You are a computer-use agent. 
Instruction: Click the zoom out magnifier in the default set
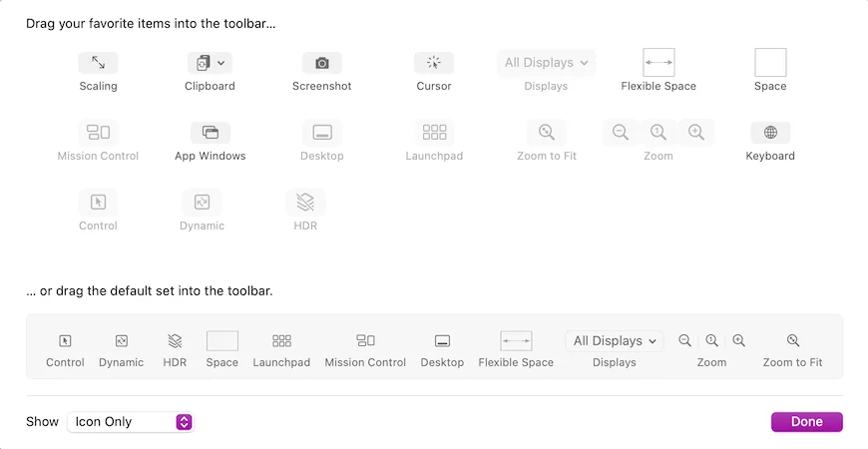684,341
